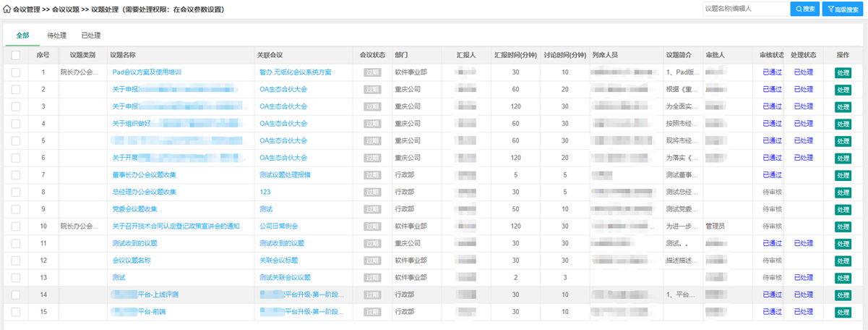868x330 pixels.
Task: Click 已处理 status in row 13
Action: (x=804, y=278)
